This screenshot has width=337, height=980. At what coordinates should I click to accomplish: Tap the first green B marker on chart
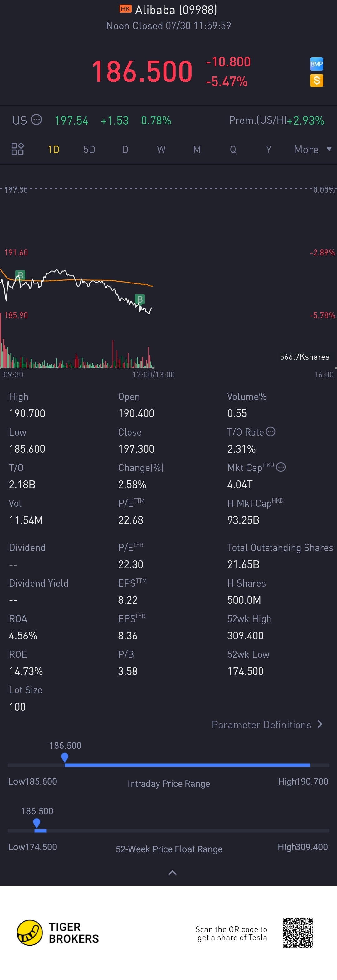[20, 275]
